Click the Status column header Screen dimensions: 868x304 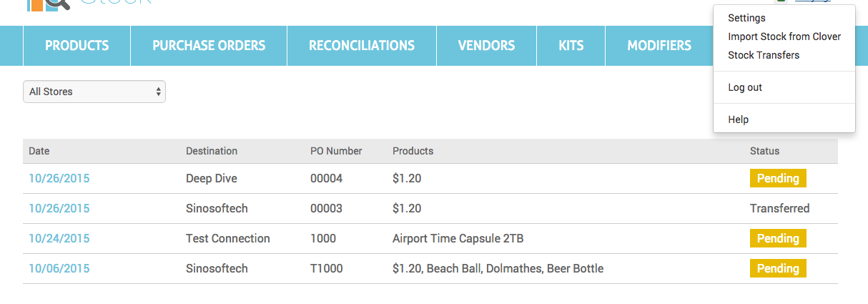tap(764, 151)
